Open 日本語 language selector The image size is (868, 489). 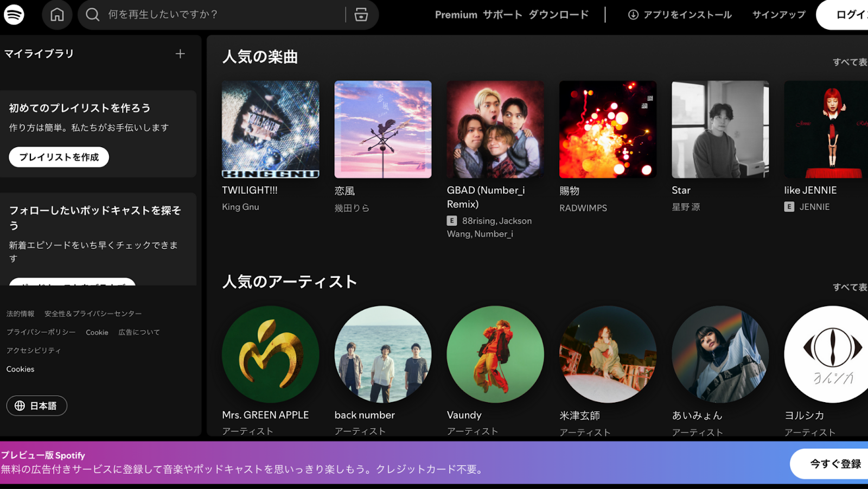click(x=37, y=406)
